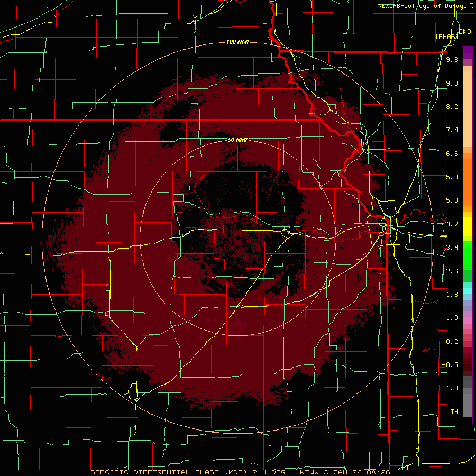Screen dimensions: 476x476
Task: Click the 9.0 value on the color scale
Action: pyautogui.click(x=452, y=83)
